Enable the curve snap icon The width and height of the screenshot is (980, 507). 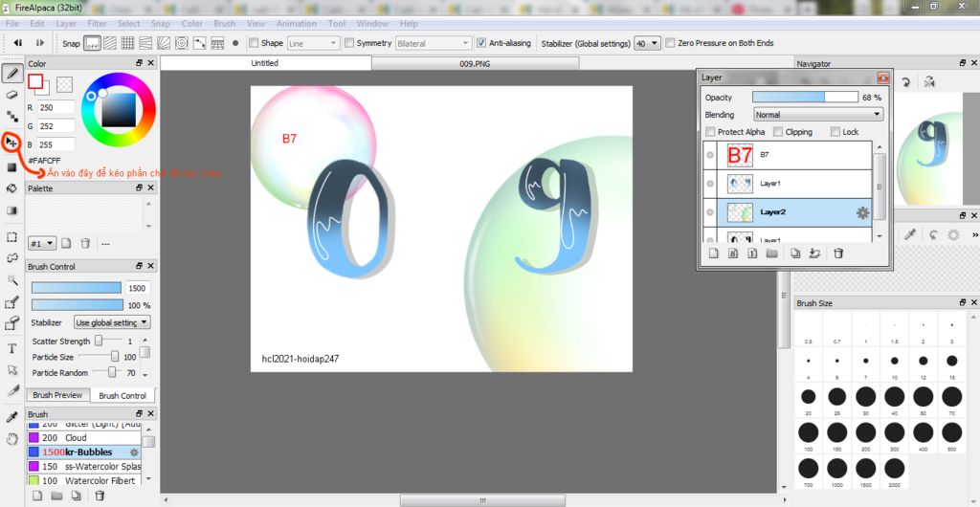(x=199, y=43)
